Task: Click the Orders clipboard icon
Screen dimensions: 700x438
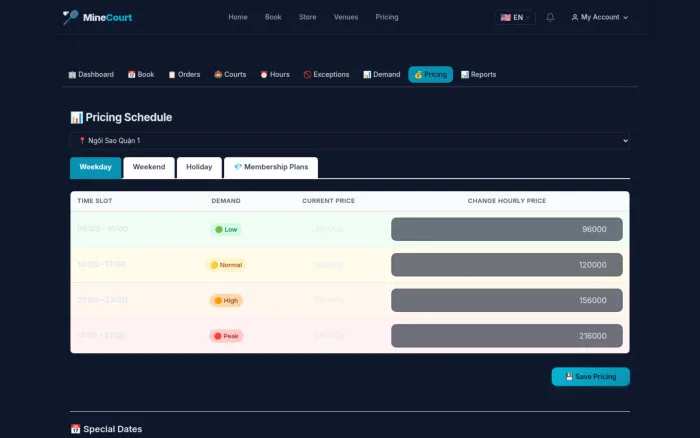Action: 172,75
